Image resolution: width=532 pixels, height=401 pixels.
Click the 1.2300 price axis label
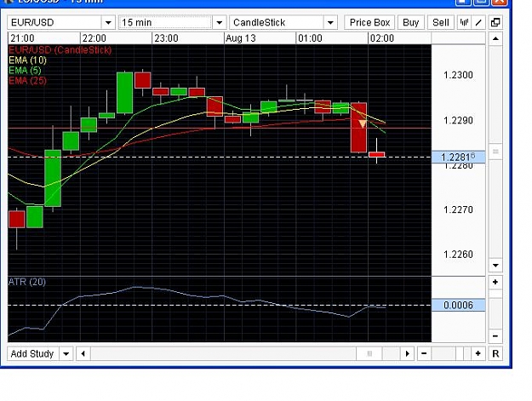pyautogui.click(x=458, y=75)
